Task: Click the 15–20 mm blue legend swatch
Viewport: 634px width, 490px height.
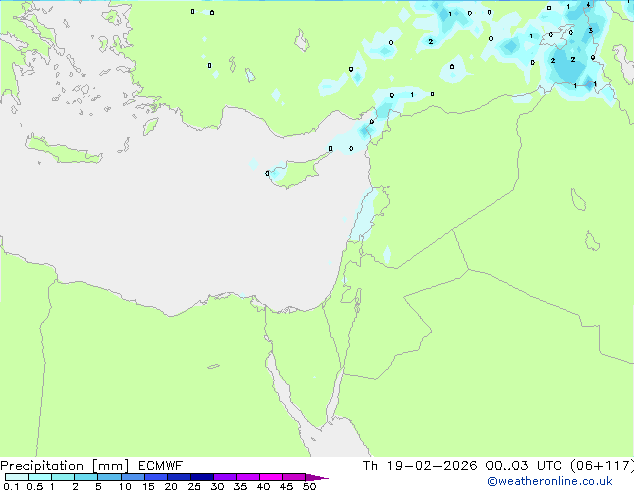Action: tap(155, 477)
